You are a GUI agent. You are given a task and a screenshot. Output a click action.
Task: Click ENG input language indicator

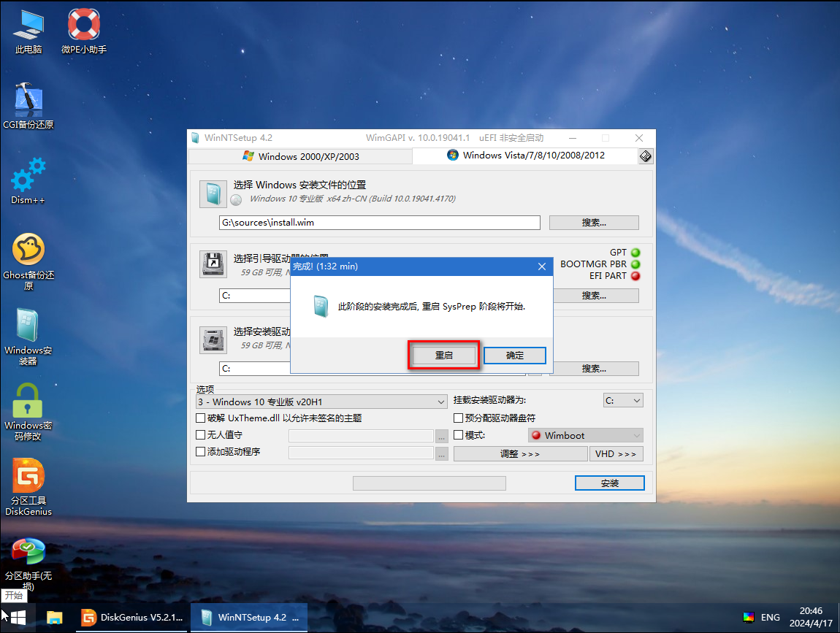[x=771, y=618]
